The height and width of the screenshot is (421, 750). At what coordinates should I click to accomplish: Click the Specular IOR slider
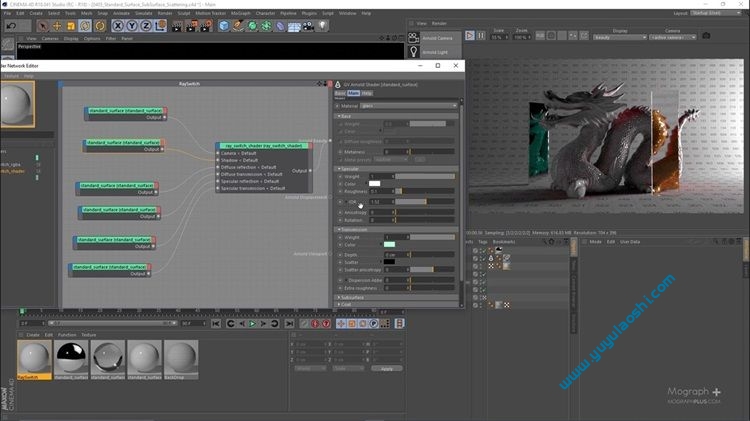coord(425,201)
